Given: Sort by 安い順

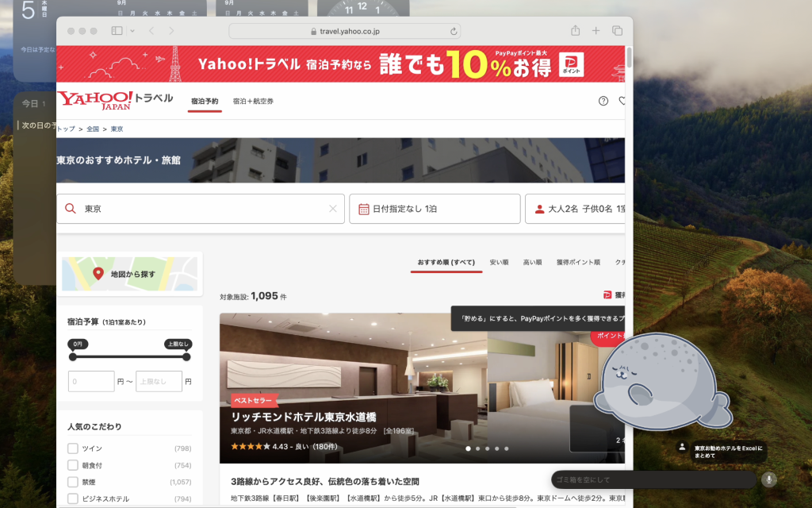Looking at the screenshot, I should pos(500,262).
